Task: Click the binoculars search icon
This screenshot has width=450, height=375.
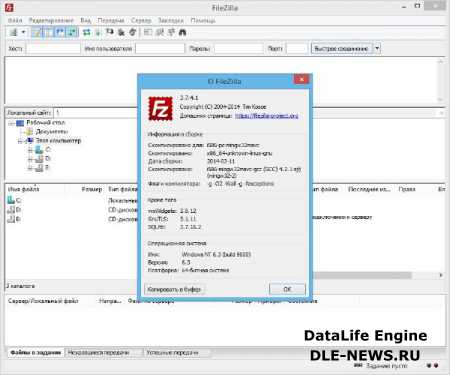Action: coord(182,32)
